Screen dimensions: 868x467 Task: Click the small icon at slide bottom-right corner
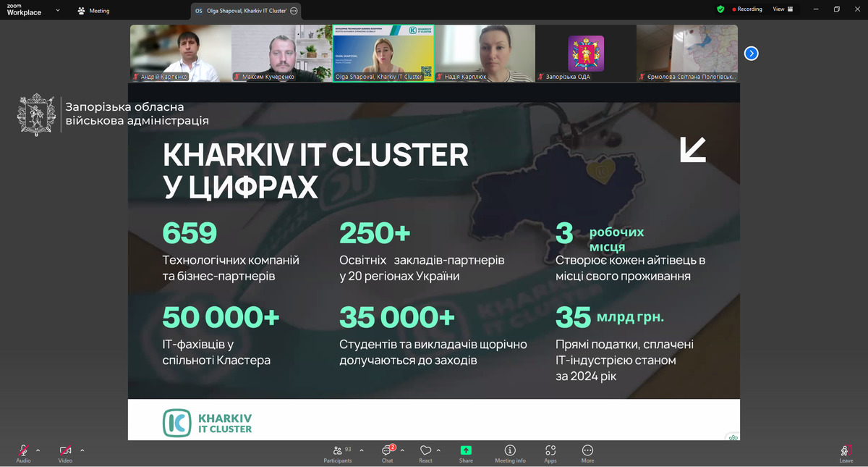[733, 437]
